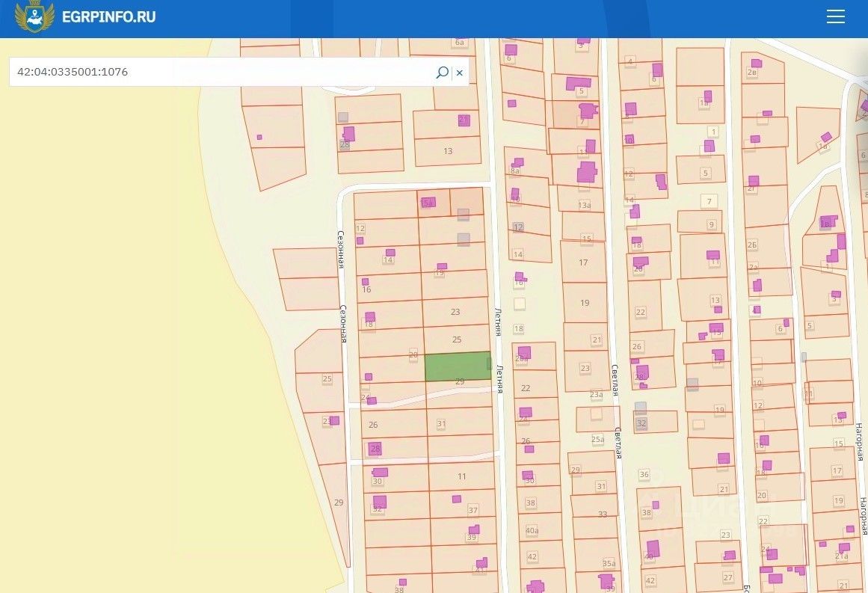Click parcel label 17 east of Летняя
This screenshot has width=868, height=593.
pyautogui.click(x=583, y=262)
